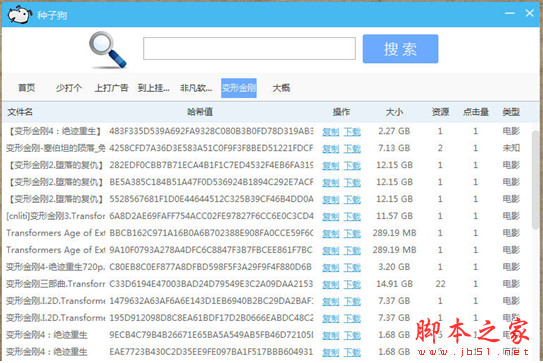The height and width of the screenshot is (363, 543).
Task: Click hash C33D6194E47003BAD24D79549E3C2A09DAA2153
Action: click(211, 284)
